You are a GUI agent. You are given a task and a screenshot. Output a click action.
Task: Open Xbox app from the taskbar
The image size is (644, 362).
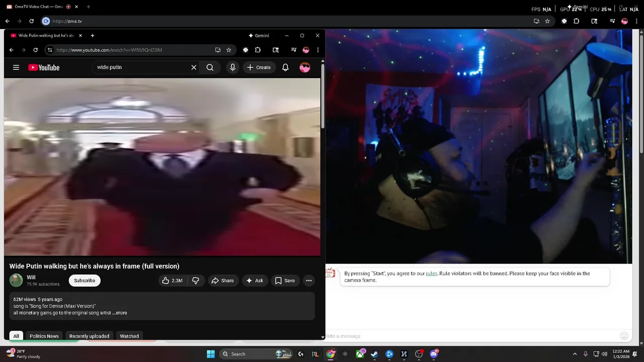[360, 354]
